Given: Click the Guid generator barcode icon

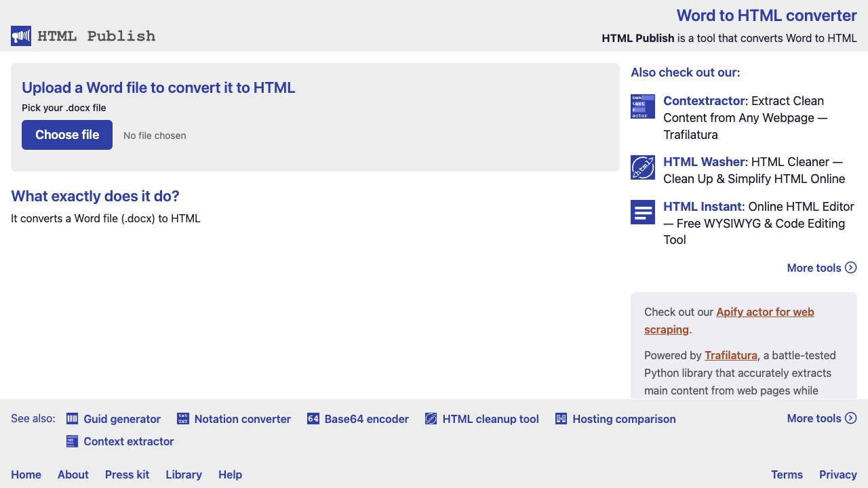Looking at the screenshot, I should tap(72, 419).
